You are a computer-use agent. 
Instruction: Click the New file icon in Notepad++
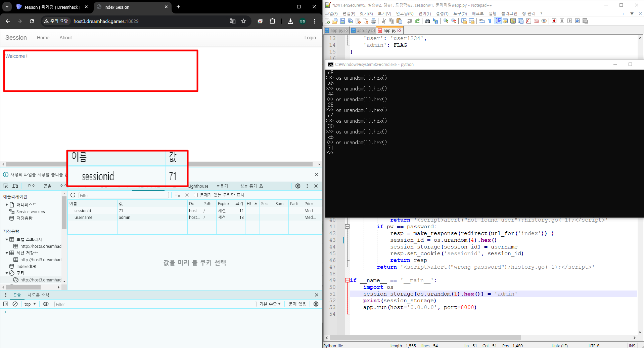coord(327,21)
